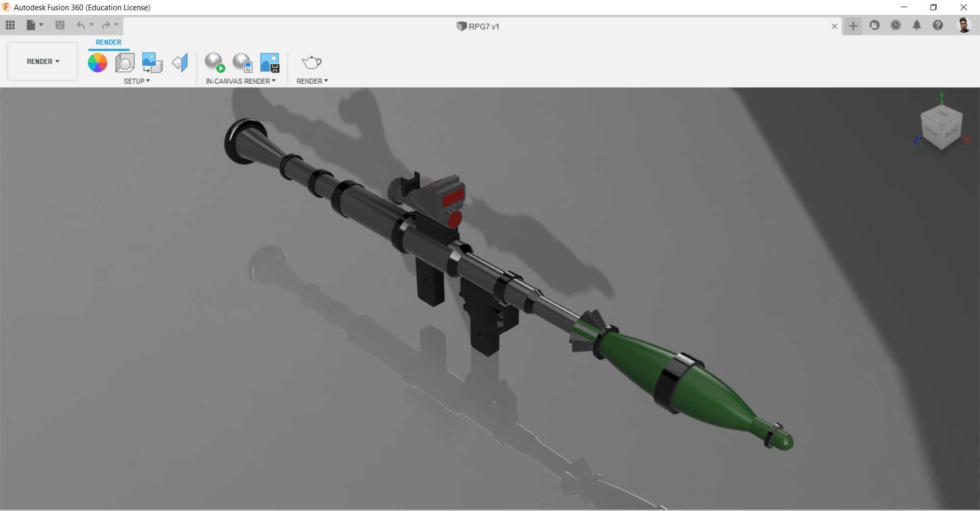The width and height of the screenshot is (980, 511).
Task: Expand the RENDER panel menu
Action: point(312,81)
